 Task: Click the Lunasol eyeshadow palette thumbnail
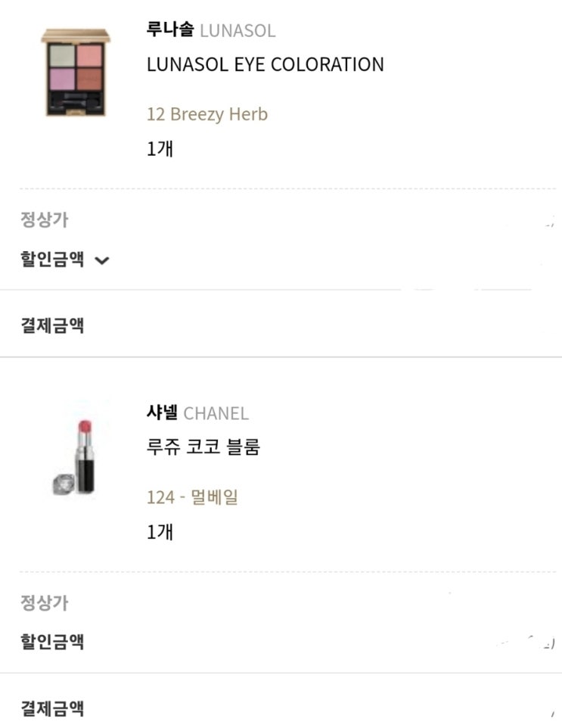pos(76,73)
